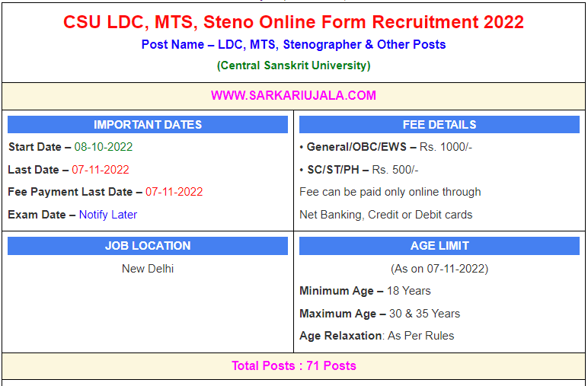This screenshot has height=386, width=588.
Task: Click the Fee Payment Last Date value
Action: tap(174, 192)
